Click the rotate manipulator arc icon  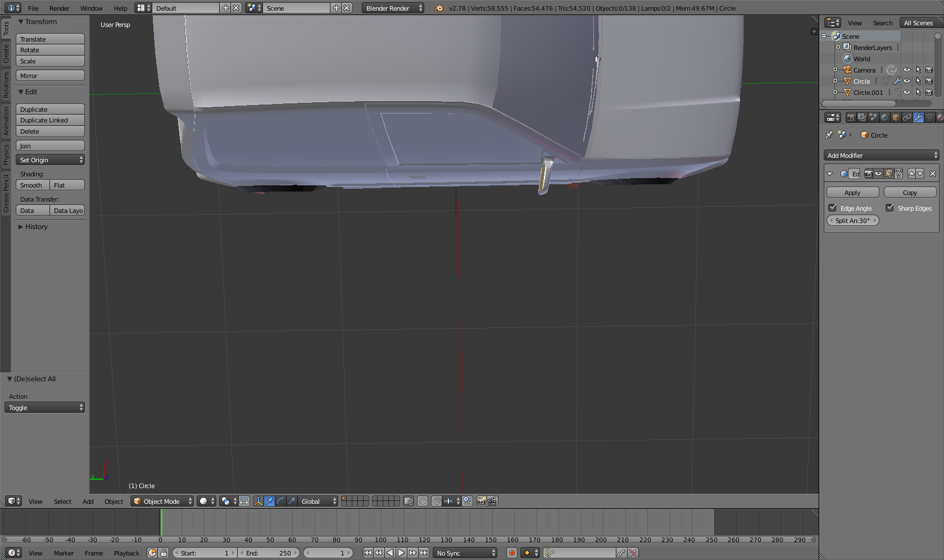pos(280,501)
